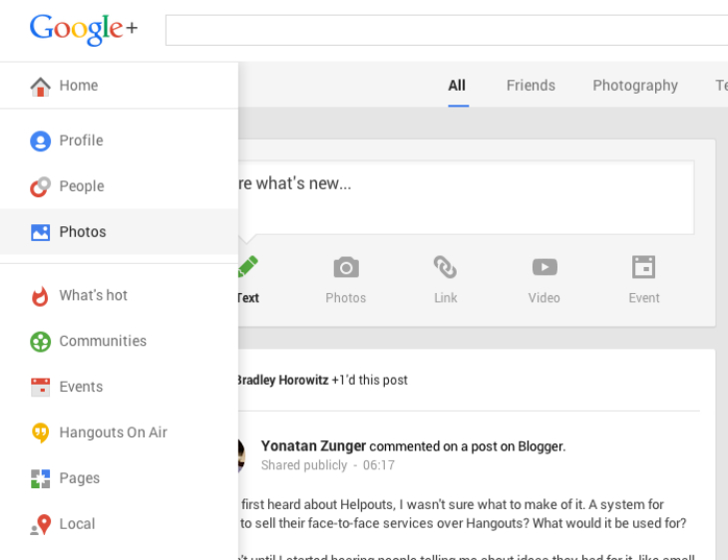Open Profile in the sidebar menu
This screenshot has height=560, width=728.
pyautogui.click(x=119, y=140)
